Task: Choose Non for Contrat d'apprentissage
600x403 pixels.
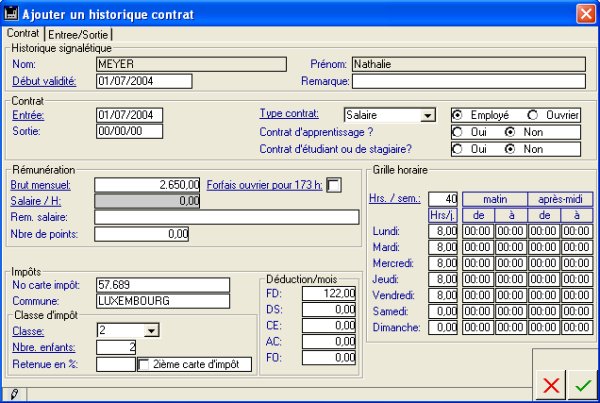Action: [510, 132]
